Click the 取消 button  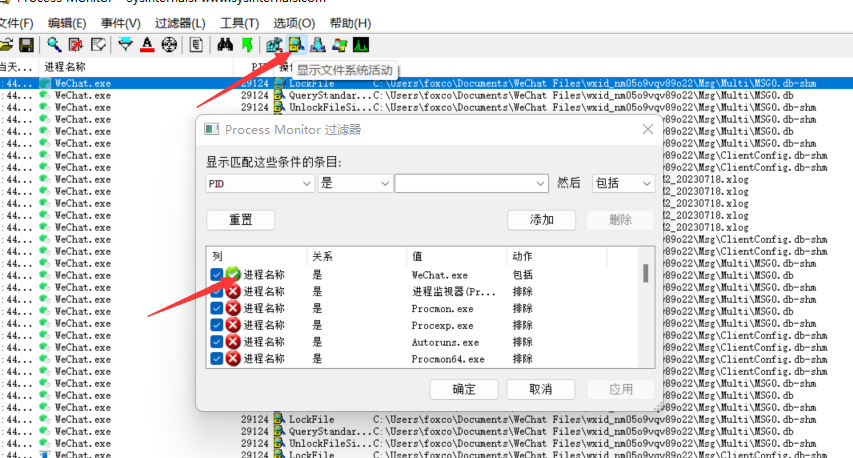(541, 389)
